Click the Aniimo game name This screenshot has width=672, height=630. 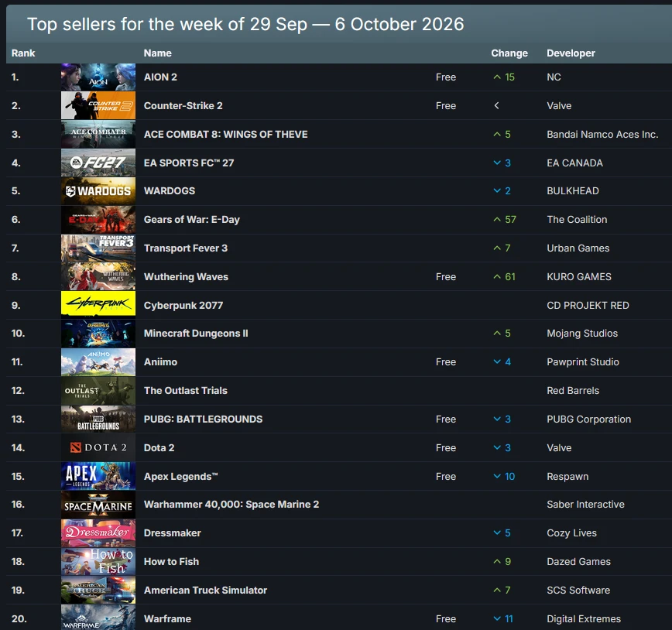[160, 361]
